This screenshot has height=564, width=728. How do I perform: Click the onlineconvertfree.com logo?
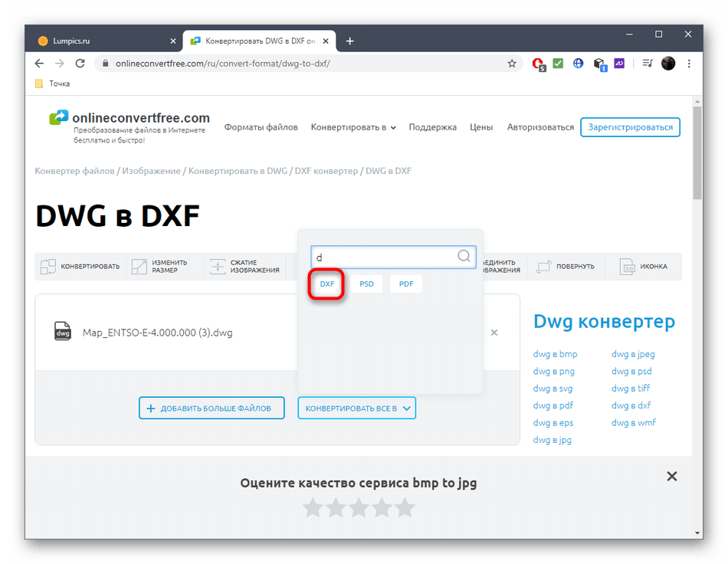pos(130,118)
